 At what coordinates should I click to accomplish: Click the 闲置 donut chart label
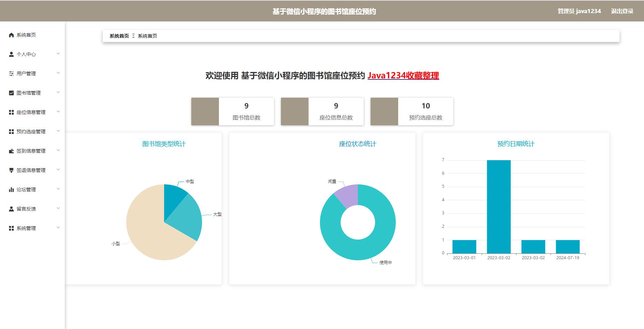pos(332,182)
